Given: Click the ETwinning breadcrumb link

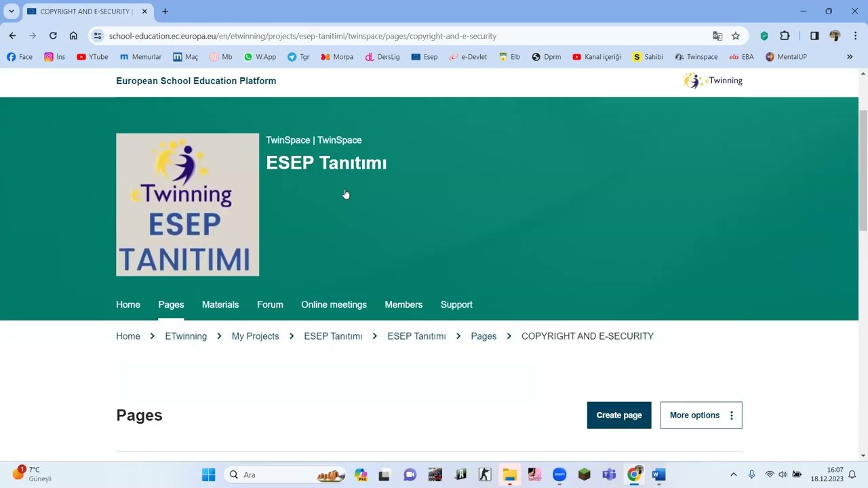Looking at the screenshot, I should [x=186, y=336].
